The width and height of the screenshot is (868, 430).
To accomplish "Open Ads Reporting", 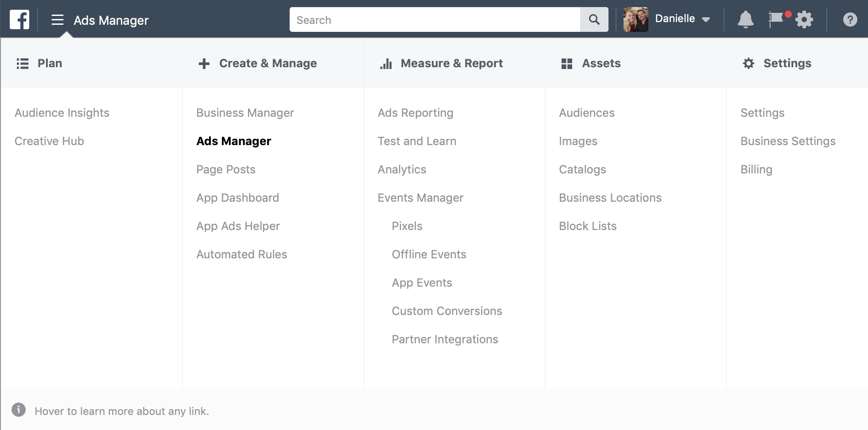I will pyautogui.click(x=415, y=113).
